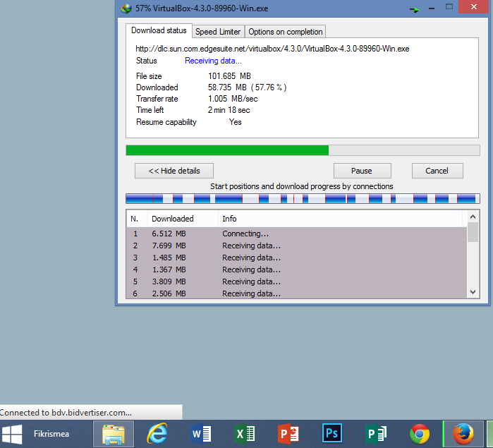The height and width of the screenshot is (448, 493).
Task: Select connection row 5 with 3.809 MB
Action: pos(297,281)
